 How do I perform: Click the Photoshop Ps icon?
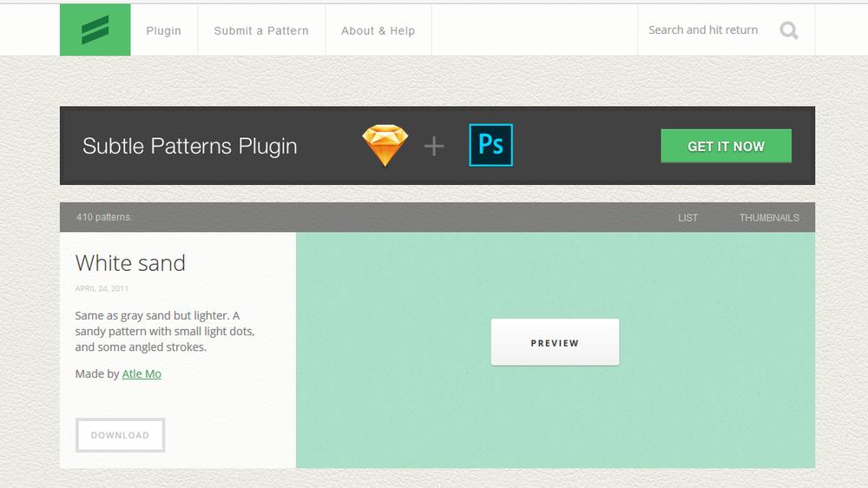coord(491,145)
